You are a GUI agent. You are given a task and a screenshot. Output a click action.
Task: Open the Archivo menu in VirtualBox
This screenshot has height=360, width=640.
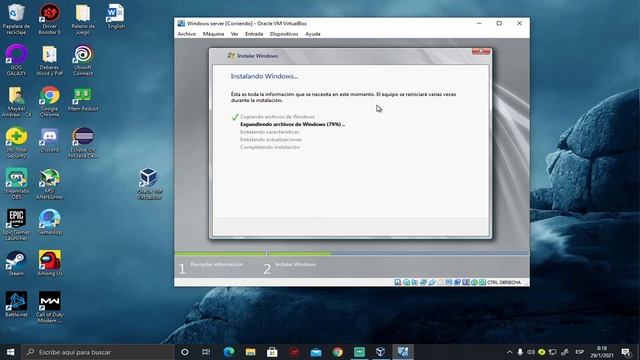tap(187, 34)
